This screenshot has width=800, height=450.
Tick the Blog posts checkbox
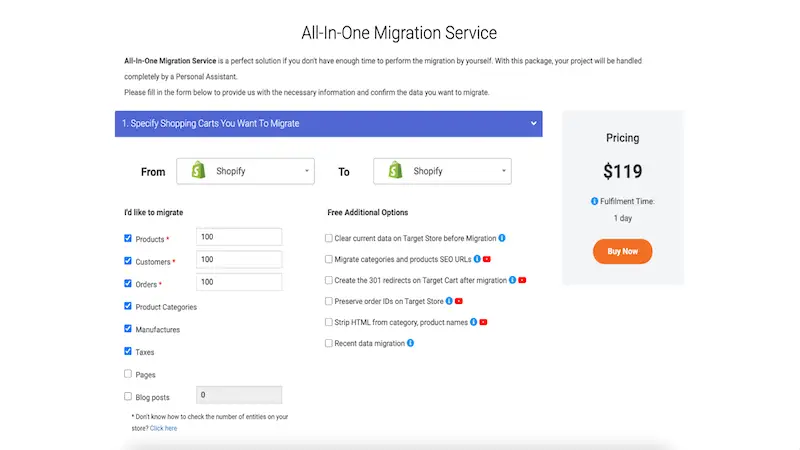(128, 396)
